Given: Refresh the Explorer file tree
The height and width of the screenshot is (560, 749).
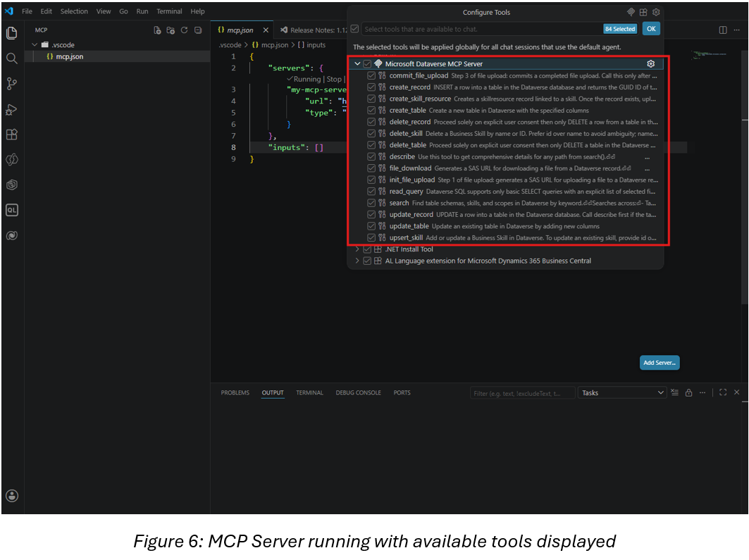Looking at the screenshot, I should click(x=184, y=30).
